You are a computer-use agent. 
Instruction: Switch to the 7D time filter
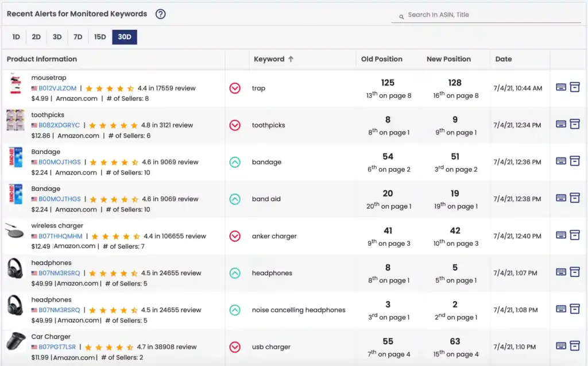click(x=78, y=36)
